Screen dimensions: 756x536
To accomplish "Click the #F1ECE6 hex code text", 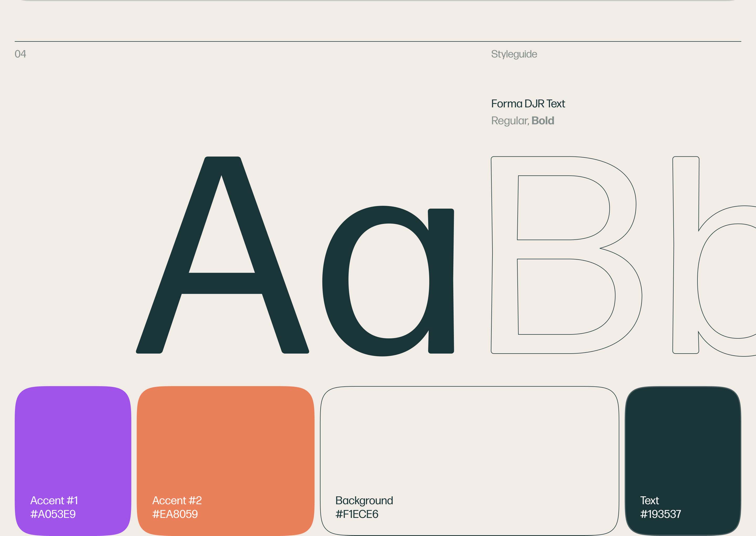I will (x=357, y=514).
